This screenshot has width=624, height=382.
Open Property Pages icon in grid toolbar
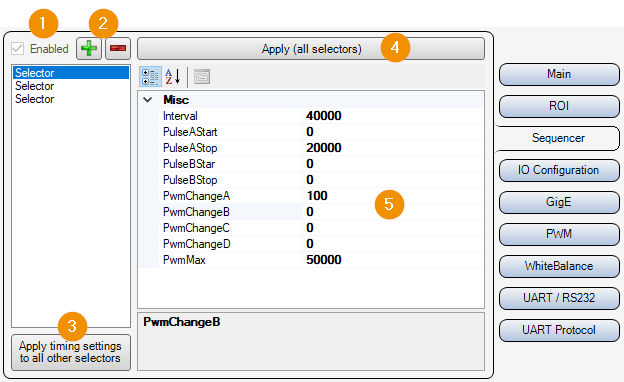click(x=202, y=77)
